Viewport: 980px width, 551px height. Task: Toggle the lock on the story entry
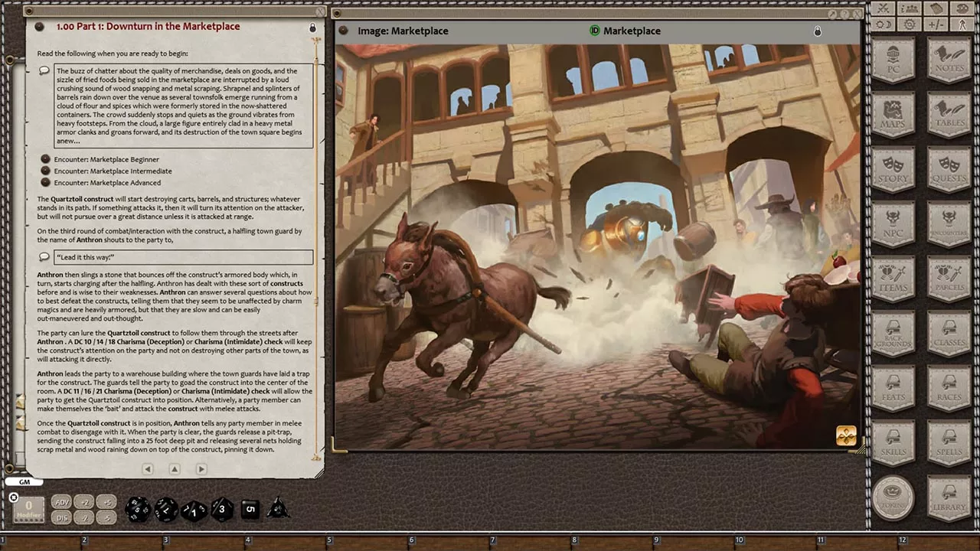(x=312, y=28)
